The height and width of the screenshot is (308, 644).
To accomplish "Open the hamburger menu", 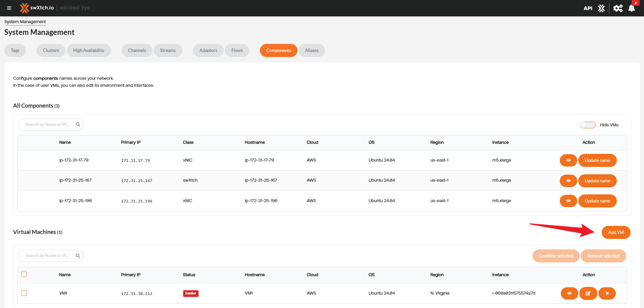I will coord(9,8).
